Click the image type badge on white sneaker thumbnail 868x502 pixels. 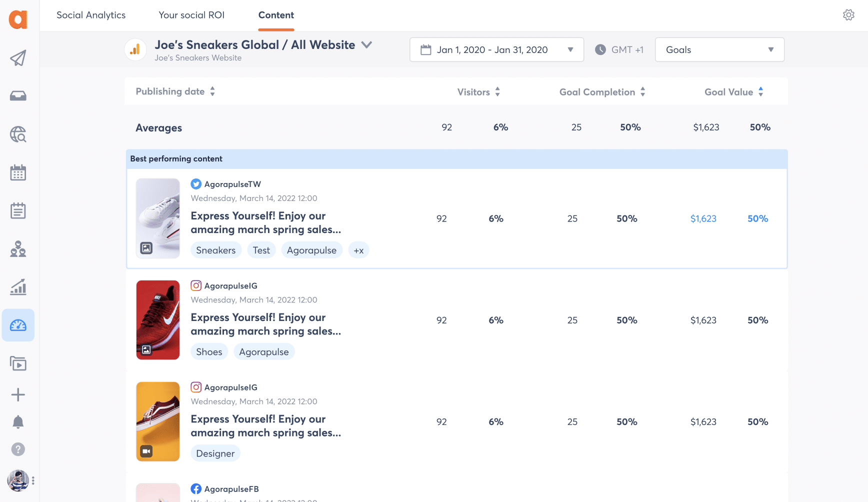pos(146,248)
